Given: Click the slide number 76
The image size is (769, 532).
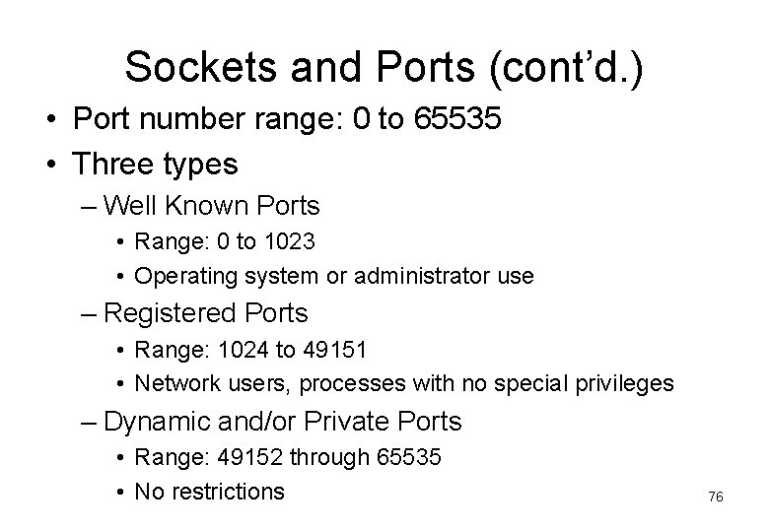Looking at the screenshot, I should click(716, 497).
